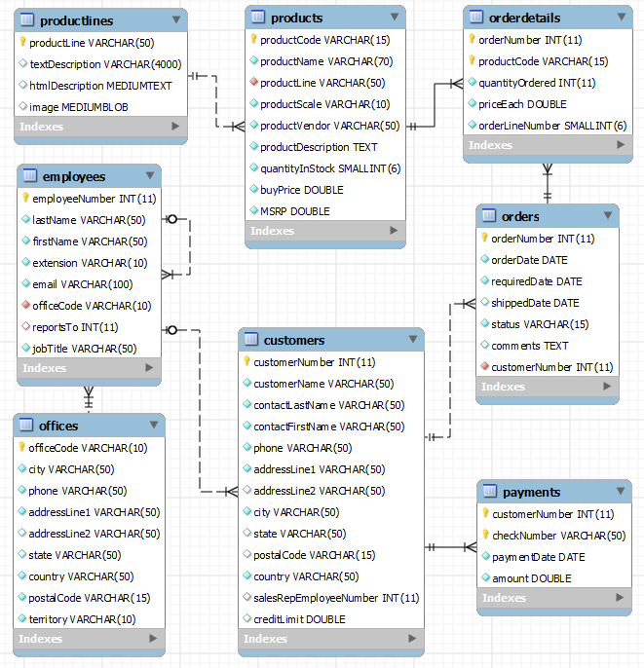Image resolution: width=644 pixels, height=668 pixels.
Task: Click red diamond beside customerNumber in orders
Action: click(x=484, y=366)
